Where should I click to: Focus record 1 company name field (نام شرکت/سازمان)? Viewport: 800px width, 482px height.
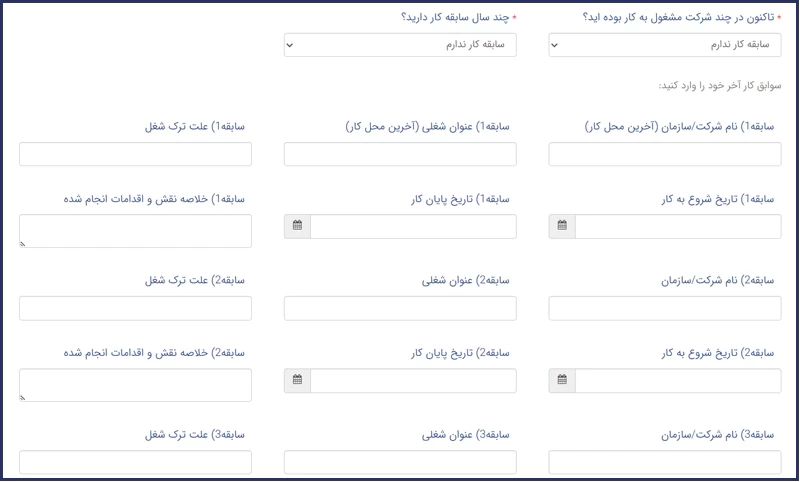point(665,154)
